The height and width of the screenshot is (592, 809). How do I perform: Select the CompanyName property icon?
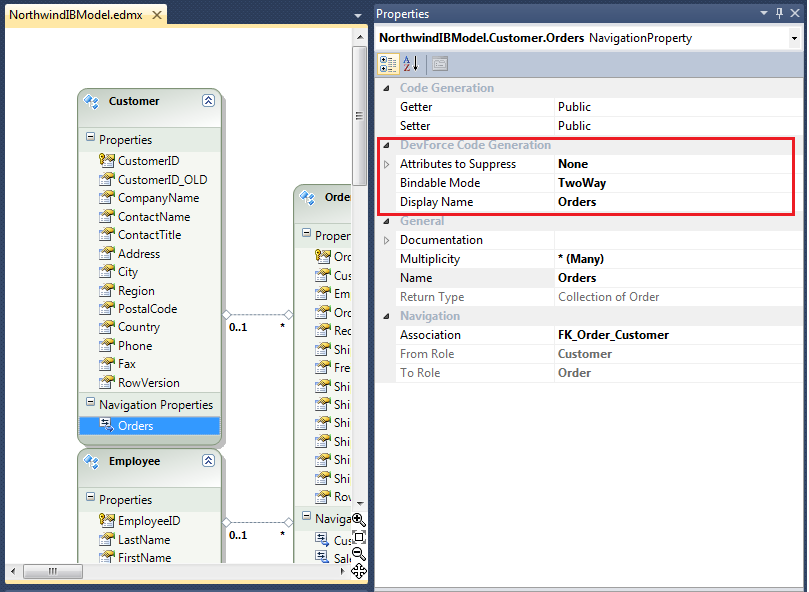point(106,198)
